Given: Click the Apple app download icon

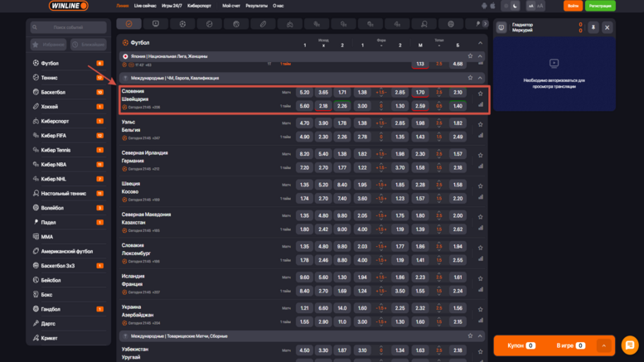Looking at the screenshot, I should coord(493,6).
